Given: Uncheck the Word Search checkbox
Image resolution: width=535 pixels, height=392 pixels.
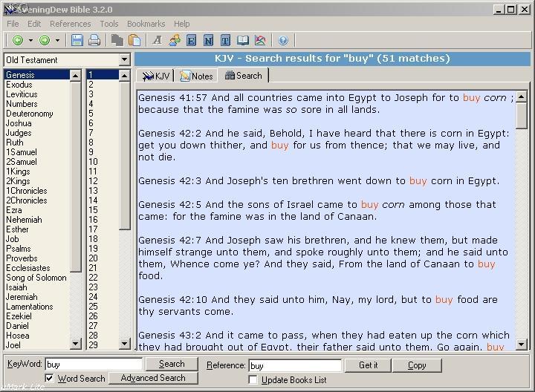Looking at the screenshot, I should tap(50, 378).
